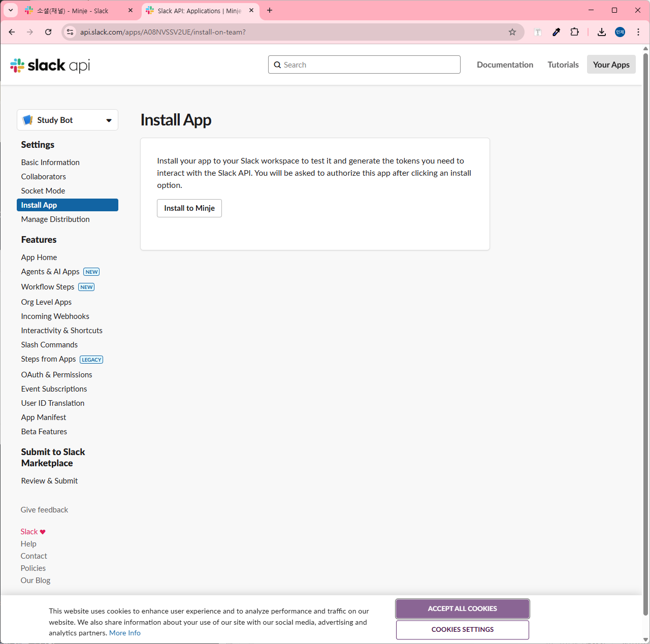Open Cookies Settings
The image size is (650, 644).
(x=463, y=630)
